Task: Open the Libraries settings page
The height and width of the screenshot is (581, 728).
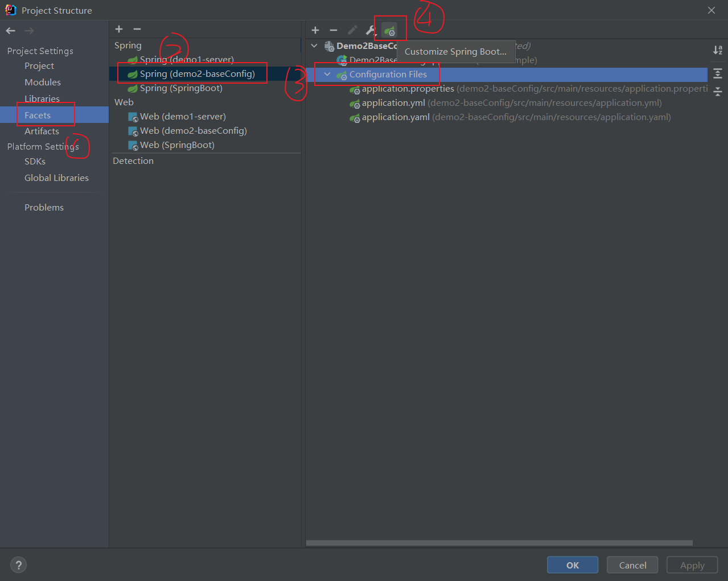Action: click(x=42, y=99)
